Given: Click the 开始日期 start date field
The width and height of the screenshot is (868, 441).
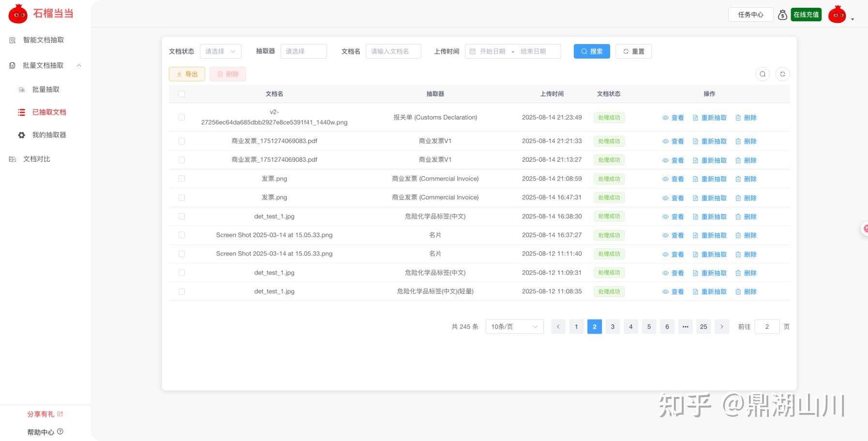Looking at the screenshot, I should (493, 51).
